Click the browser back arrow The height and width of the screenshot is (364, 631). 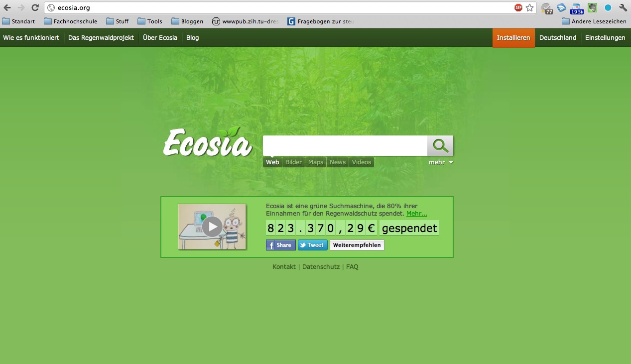(7, 7)
